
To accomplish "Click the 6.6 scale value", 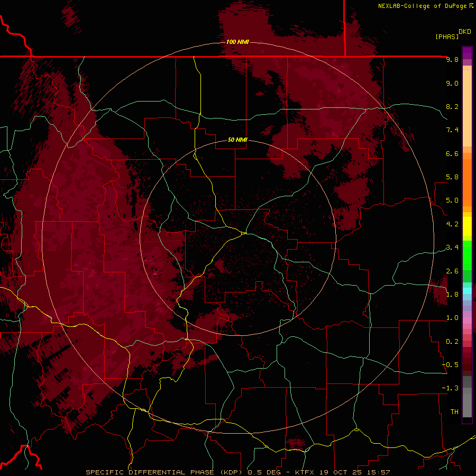I will (452, 154).
